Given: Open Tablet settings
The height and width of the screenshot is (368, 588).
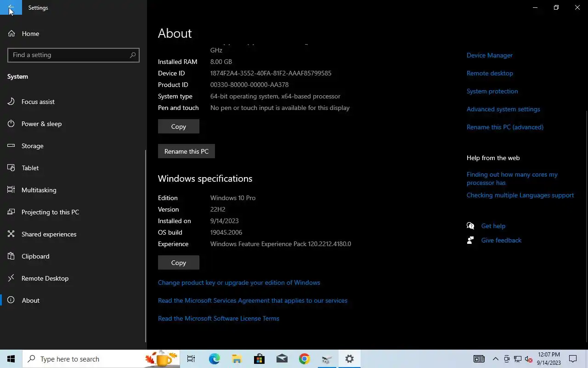Looking at the screenshot, I should (73, 168).
